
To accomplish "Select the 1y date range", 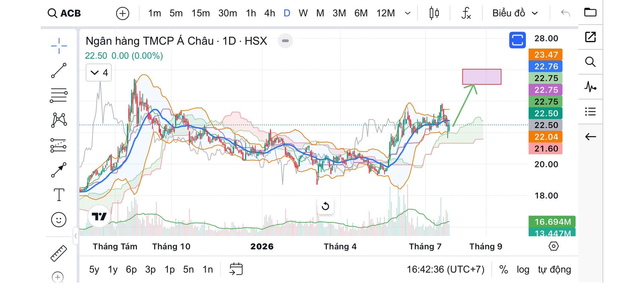I will 113,270.
